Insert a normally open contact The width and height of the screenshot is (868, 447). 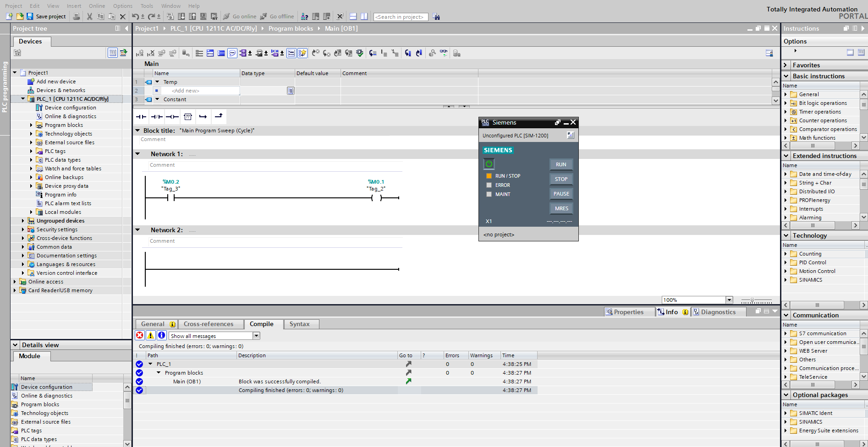point(141,117)
